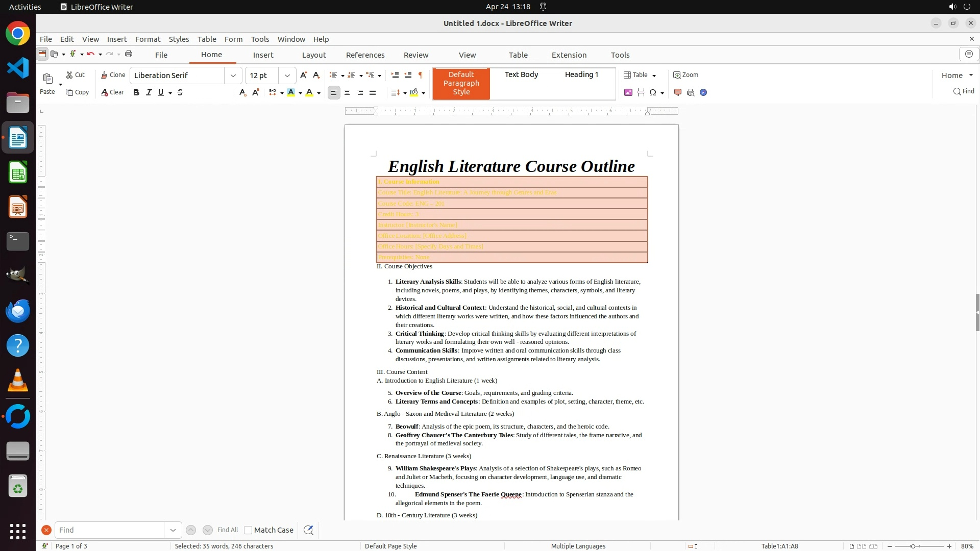The image size is (980, 551).
Task: Click highlighting color swatch
Action: pos(291,92)
